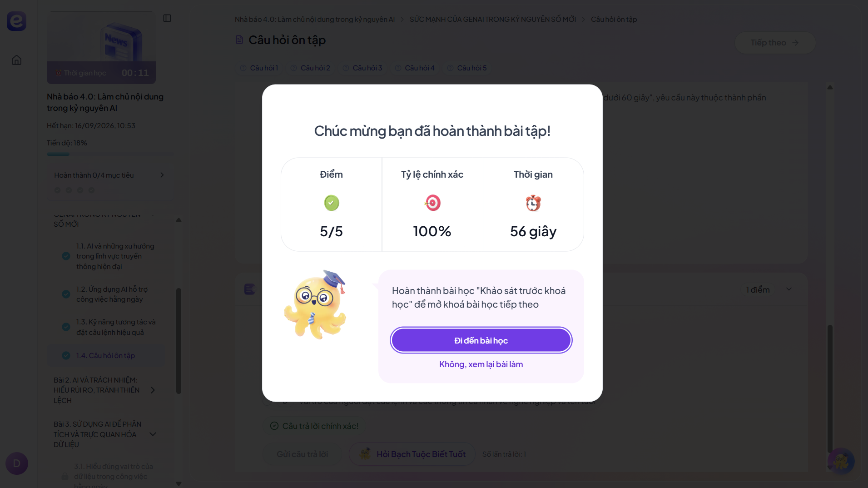Viewport: 868px width, 488px height.
Task: Open the Hoàn thành 0/4 mục tiêu row
Action: click(109, 175)
